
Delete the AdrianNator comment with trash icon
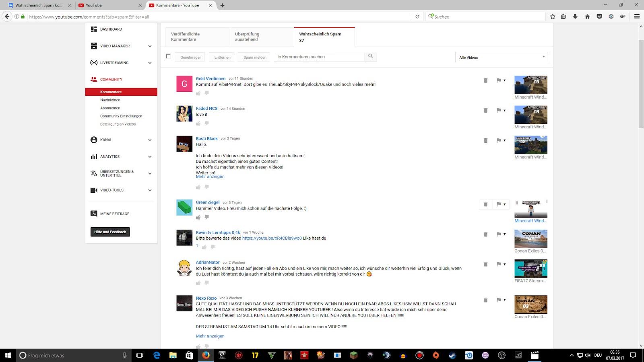485,264
